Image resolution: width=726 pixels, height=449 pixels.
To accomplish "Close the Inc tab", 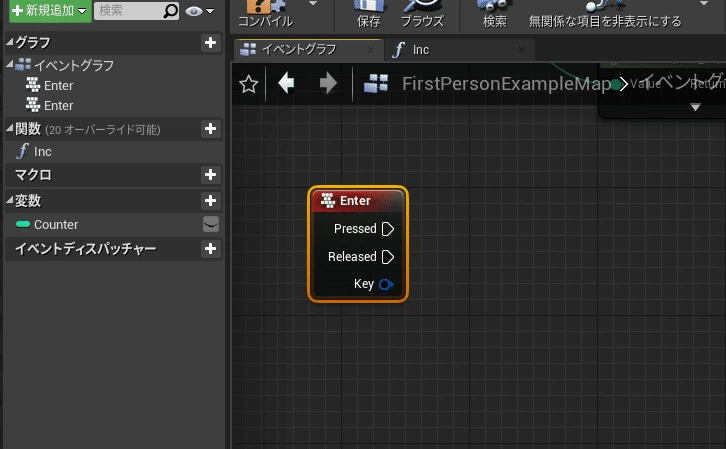I will pos(522,50).
